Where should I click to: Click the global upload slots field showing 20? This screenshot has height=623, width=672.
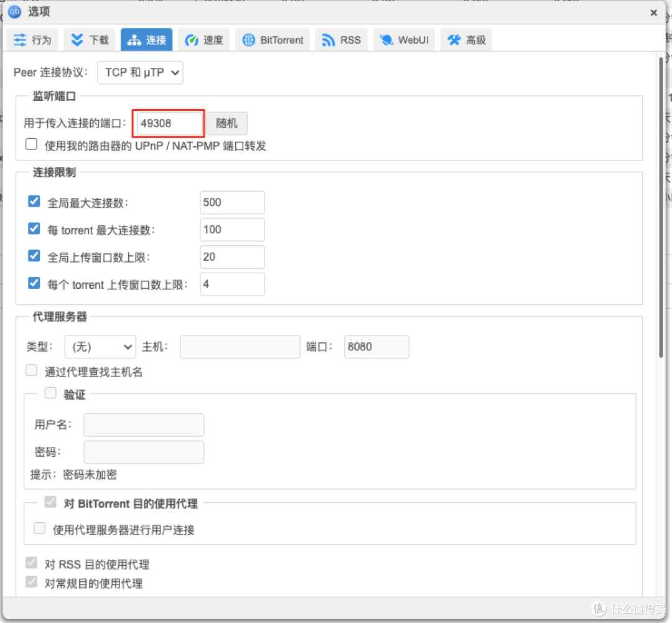232,257
